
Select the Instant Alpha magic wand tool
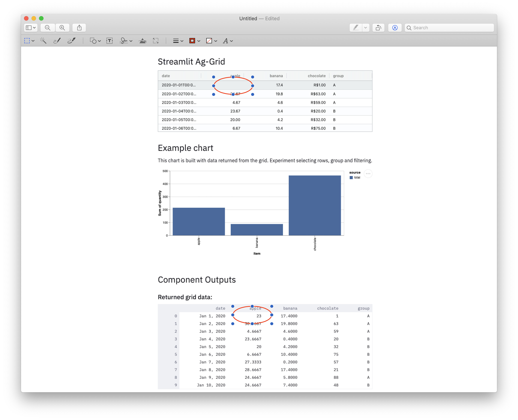pos(43,41)
